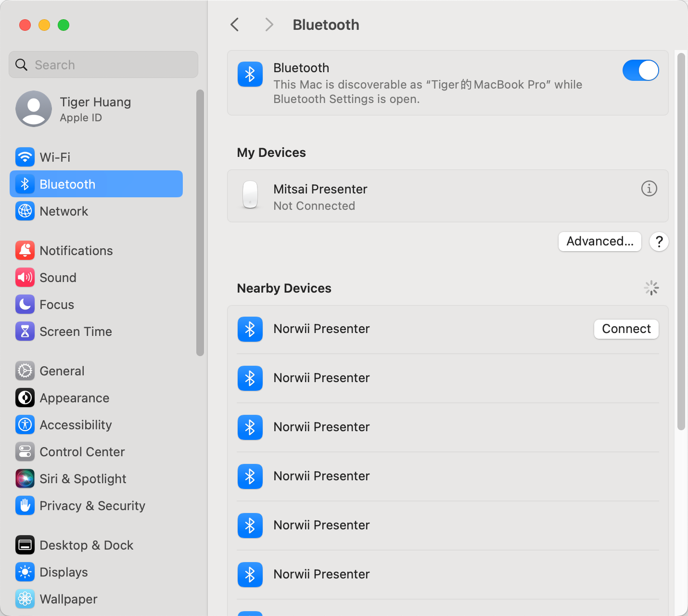Viewport: 688px width, 616px height.
Task: Click the Screen Time hourglass icon
Action: click(x=25, y=331)
